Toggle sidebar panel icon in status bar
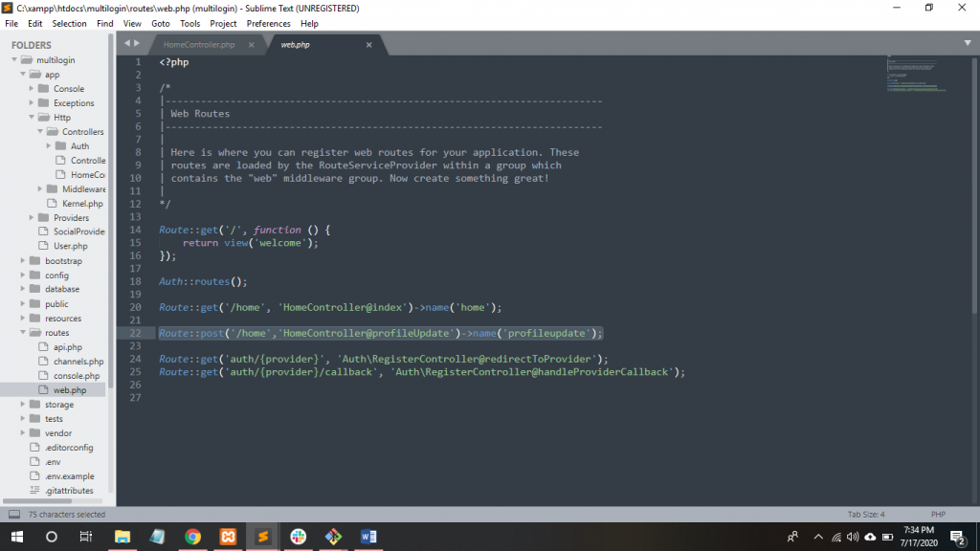This screenshot has width=980, height=551. click(14, 514)
